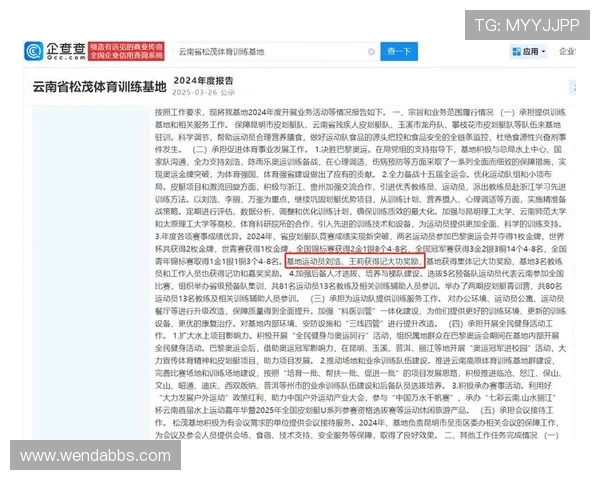Image resolution: width=600 pixels, height=480 pixels.
Task: Click the 企查查 brand name text
Action: [x=66, y=51]
